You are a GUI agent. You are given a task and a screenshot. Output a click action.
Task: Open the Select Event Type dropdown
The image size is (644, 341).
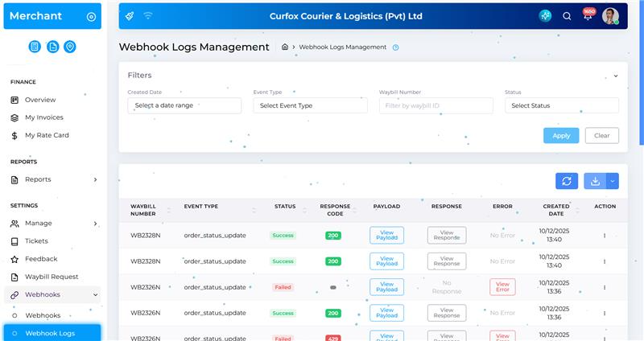tap(310, 105)
